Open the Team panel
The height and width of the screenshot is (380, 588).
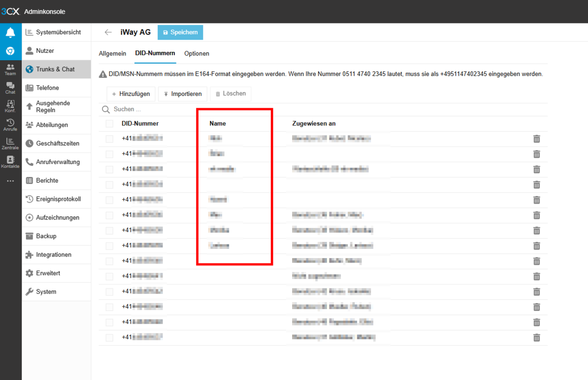pyautogui.click(x=10, y=70)
